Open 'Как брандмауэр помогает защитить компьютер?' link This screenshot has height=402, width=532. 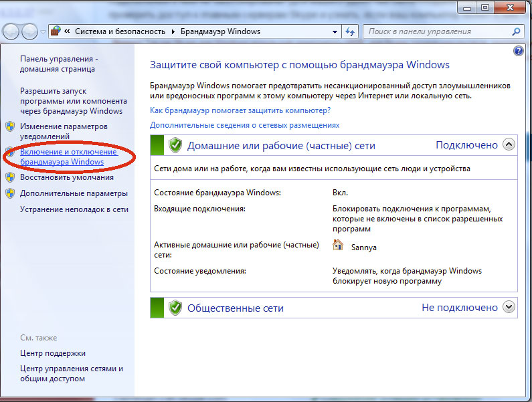[x=240, y=110]
